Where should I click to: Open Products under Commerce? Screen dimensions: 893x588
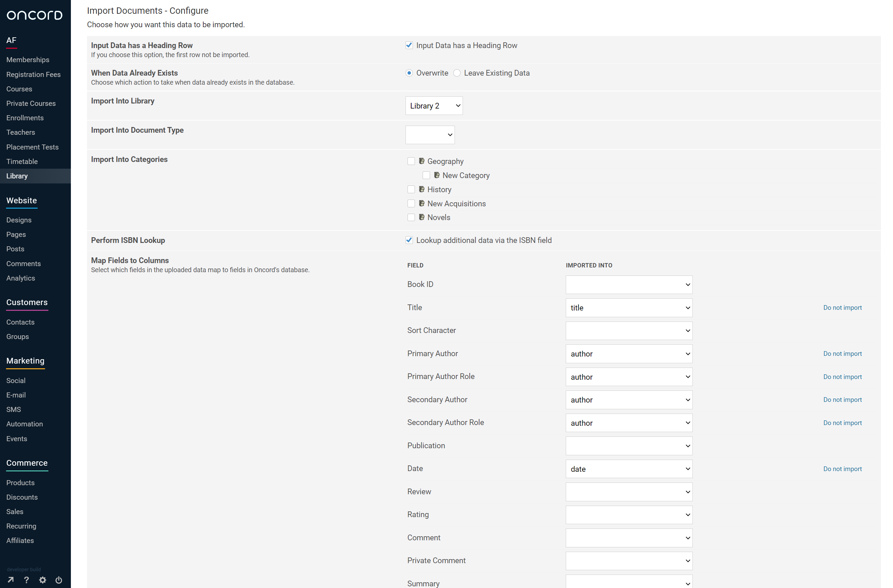click(x=20, y=482)
